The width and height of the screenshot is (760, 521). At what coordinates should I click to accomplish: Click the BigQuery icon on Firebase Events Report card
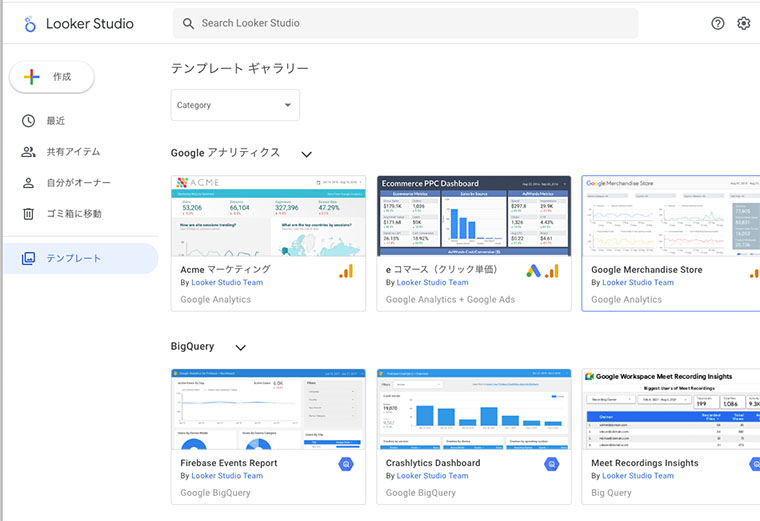346,464
